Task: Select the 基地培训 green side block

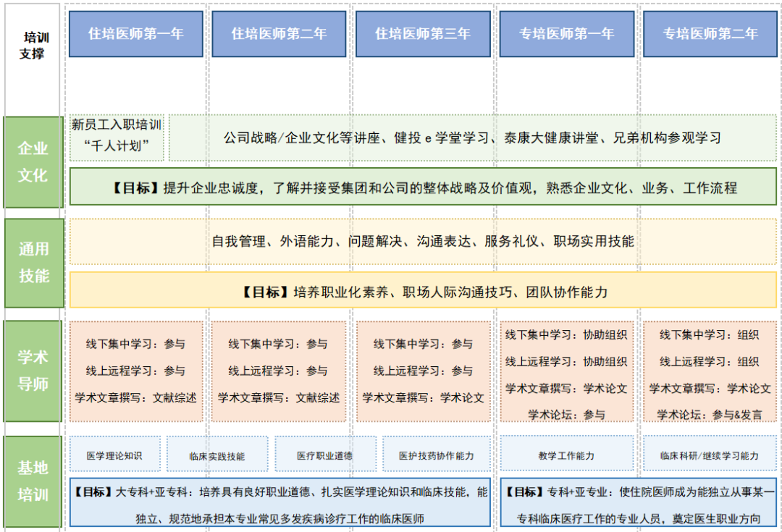Action: [33, 481]
